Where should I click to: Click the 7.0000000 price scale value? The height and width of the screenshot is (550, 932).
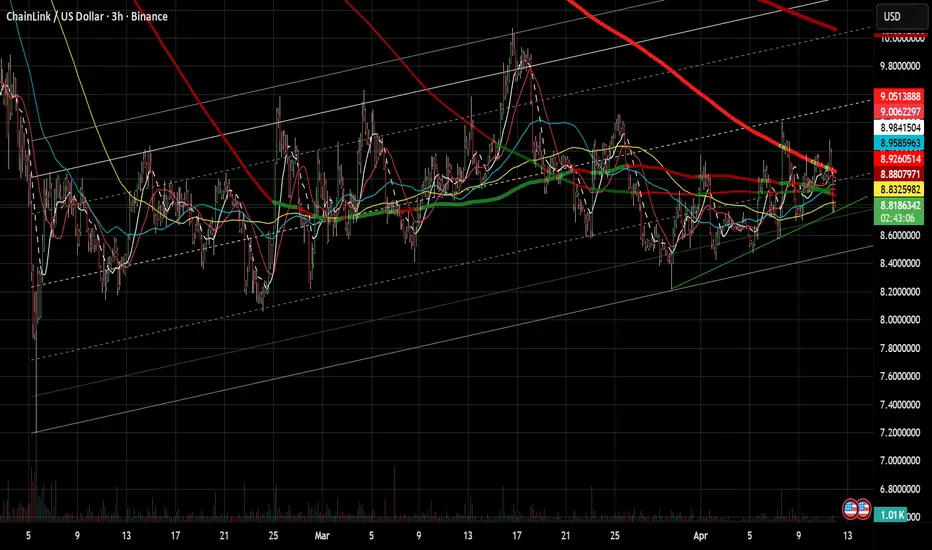click(x=900, y=461)
